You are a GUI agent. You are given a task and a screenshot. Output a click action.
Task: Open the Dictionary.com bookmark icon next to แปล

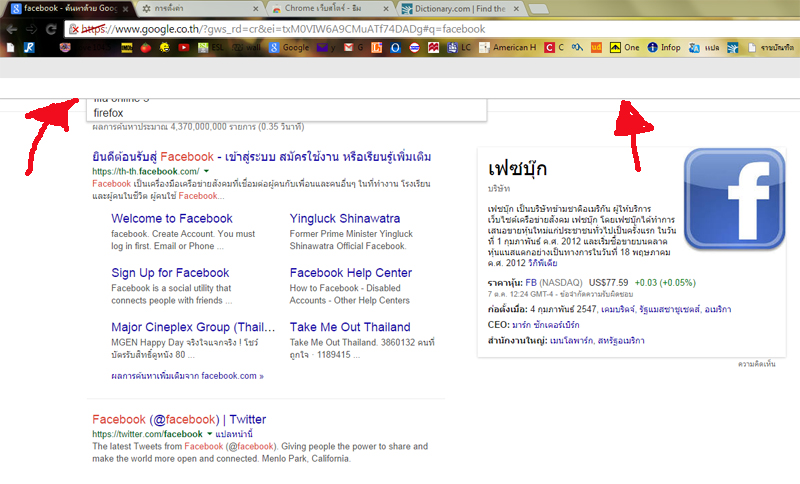(x=733, y=47)
